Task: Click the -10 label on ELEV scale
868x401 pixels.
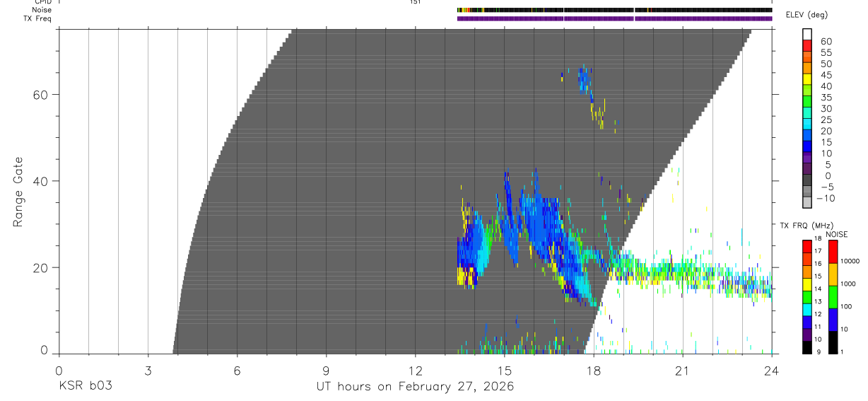Action: click(825, 198)
